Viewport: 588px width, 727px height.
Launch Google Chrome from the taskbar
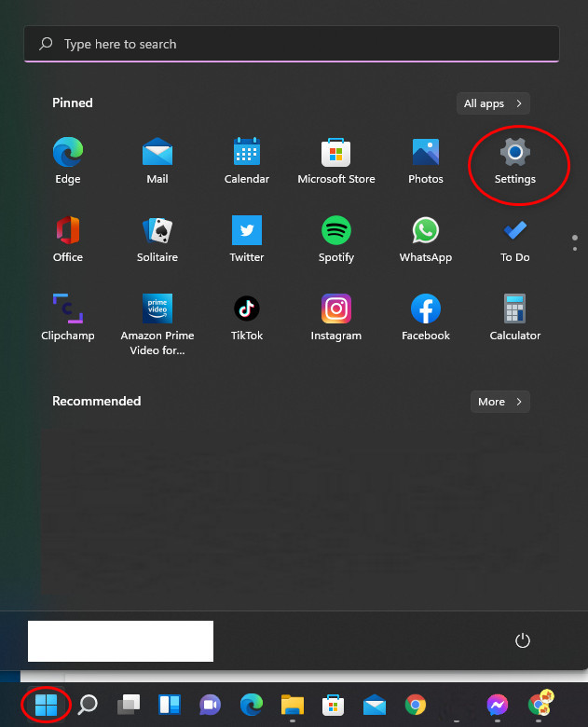tap(416, 705)
